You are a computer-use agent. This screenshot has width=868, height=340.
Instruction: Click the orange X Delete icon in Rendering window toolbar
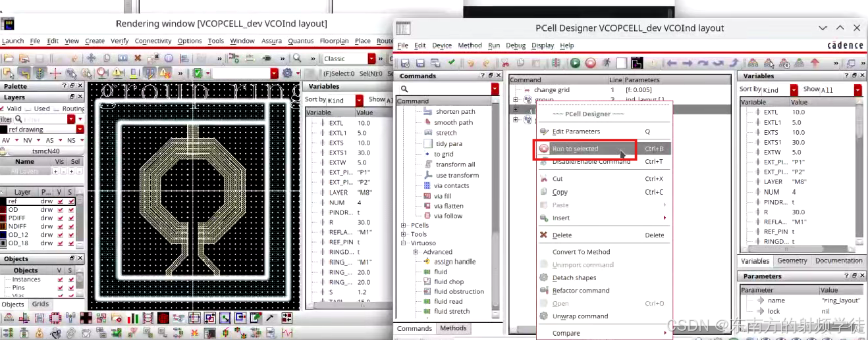138,58
